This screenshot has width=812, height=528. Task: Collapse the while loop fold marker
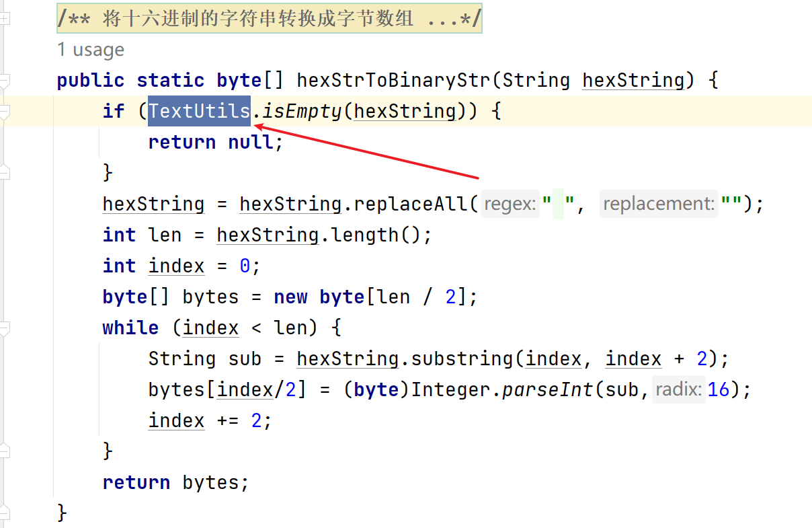tap(5, 328)
